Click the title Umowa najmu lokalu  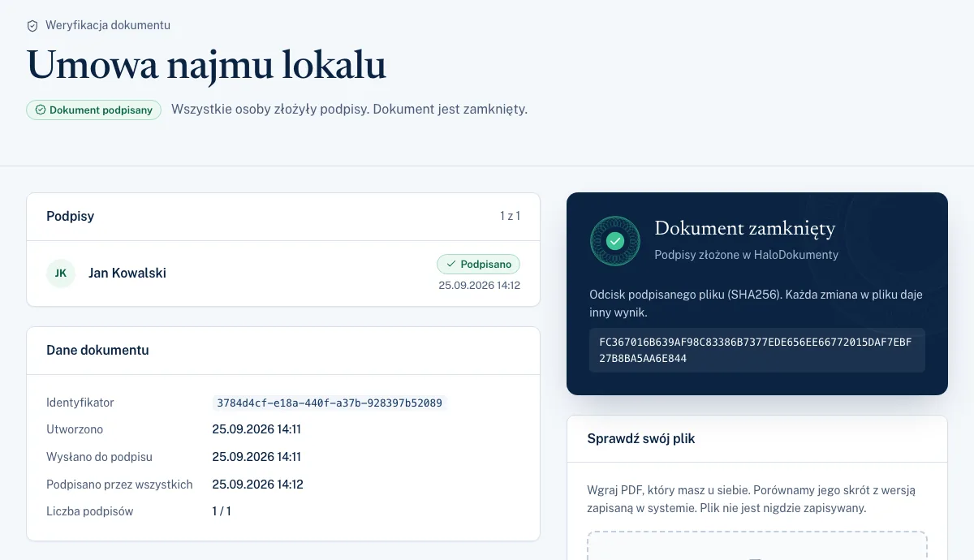click(206, 65)
